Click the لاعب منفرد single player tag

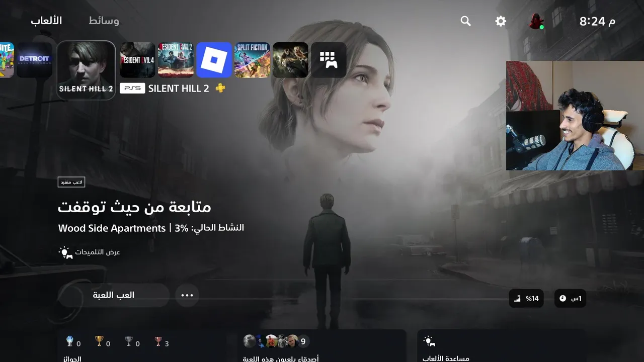point(71,182)
